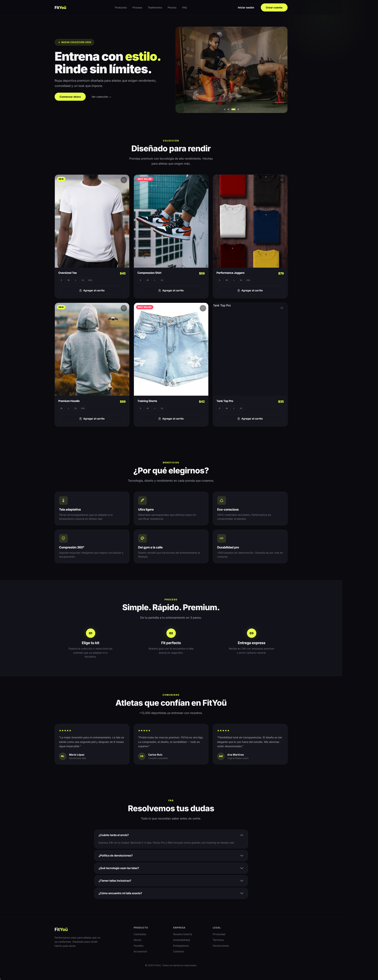Click step 03 circle for Entrega express
378x980 pixels.
(x=251, y=633)
